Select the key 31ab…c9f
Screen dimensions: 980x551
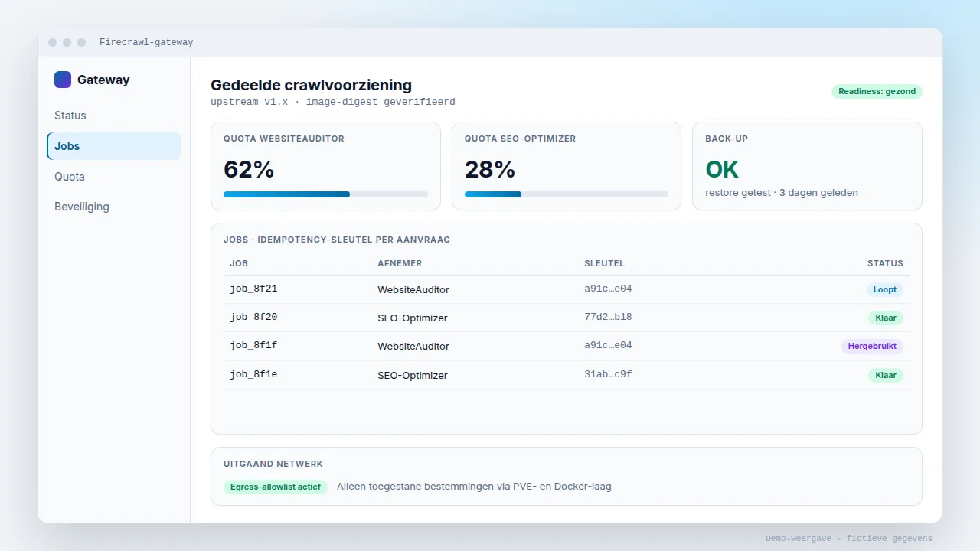[608, 375]
